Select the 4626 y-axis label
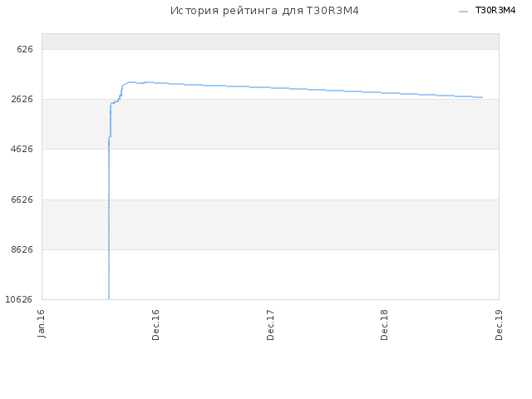This screenshot has width=532, height=399. click(22, 149)
